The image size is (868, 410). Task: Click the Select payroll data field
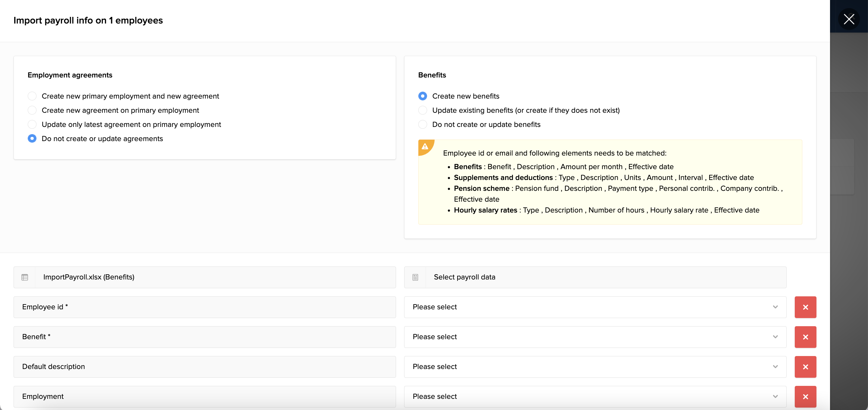605,277
